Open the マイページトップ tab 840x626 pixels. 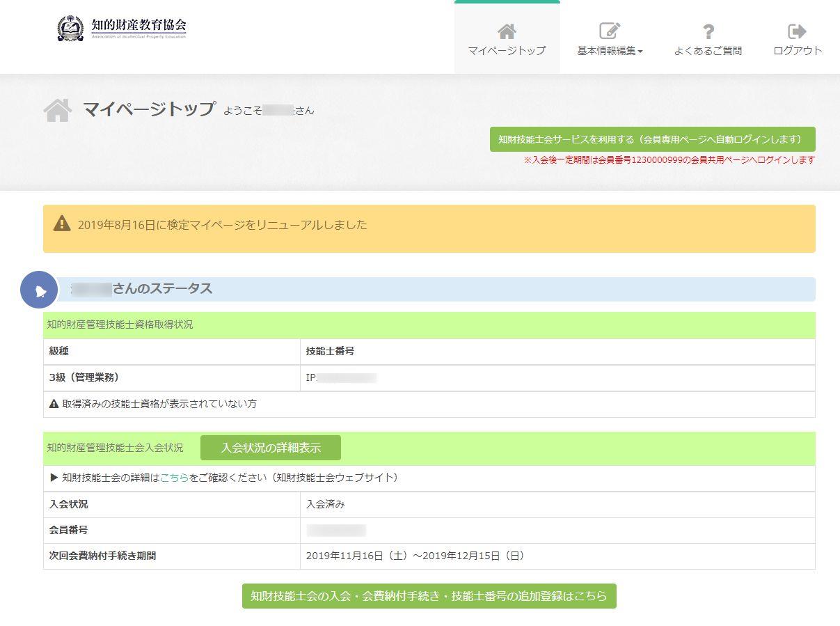pyautogui.click(x=507, y=51)
